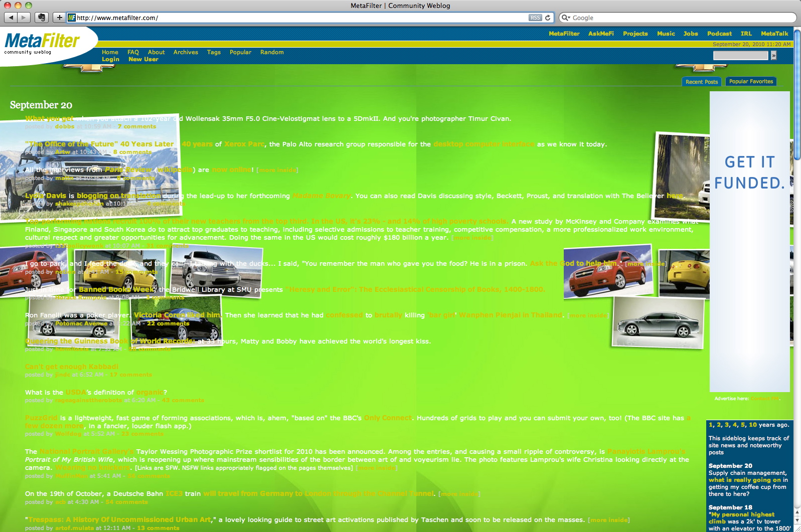Click the MetaFilter community weblog logo
Viewport: 801px width, 532px height.
pyautogui.click(x=42, y=43)
